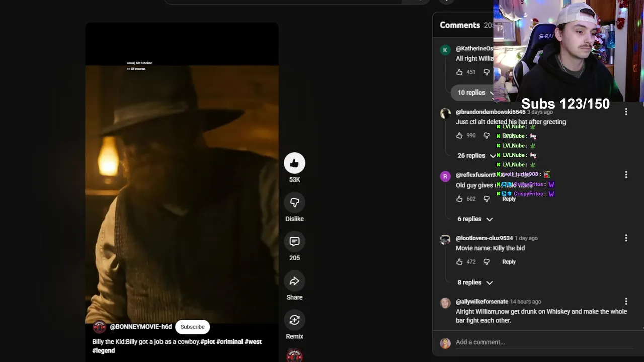644x362 pixels.
Task: Expand the 8 replies thread
Action: (474, 283)
